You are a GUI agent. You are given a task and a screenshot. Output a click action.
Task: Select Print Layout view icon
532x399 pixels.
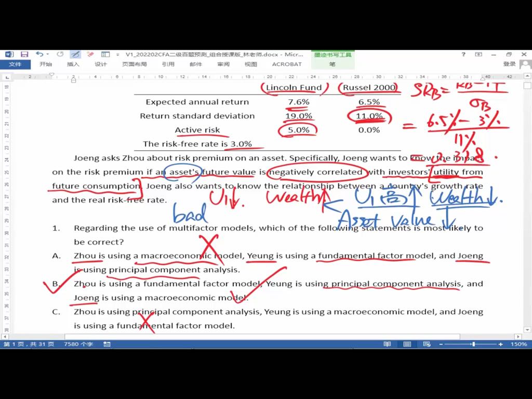[407, 344]
